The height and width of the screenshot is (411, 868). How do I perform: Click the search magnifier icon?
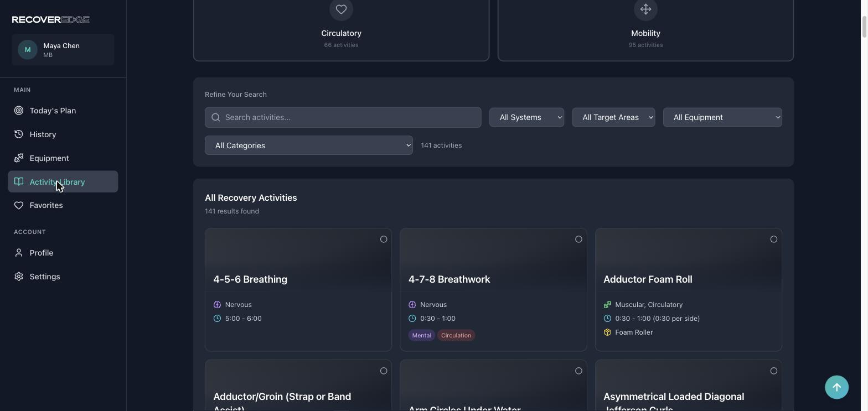tap(216, 117)
